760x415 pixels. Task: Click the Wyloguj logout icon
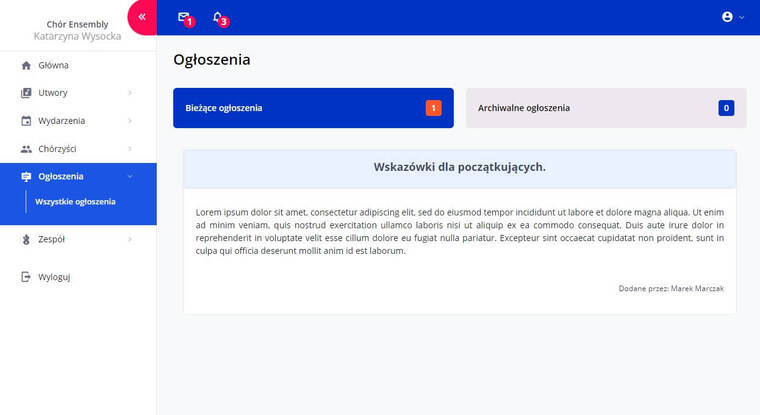click(26, 277)
